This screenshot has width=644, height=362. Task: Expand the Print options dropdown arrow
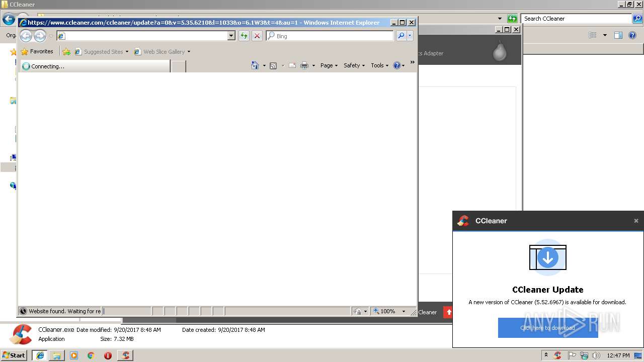click(x=313, y=66)
